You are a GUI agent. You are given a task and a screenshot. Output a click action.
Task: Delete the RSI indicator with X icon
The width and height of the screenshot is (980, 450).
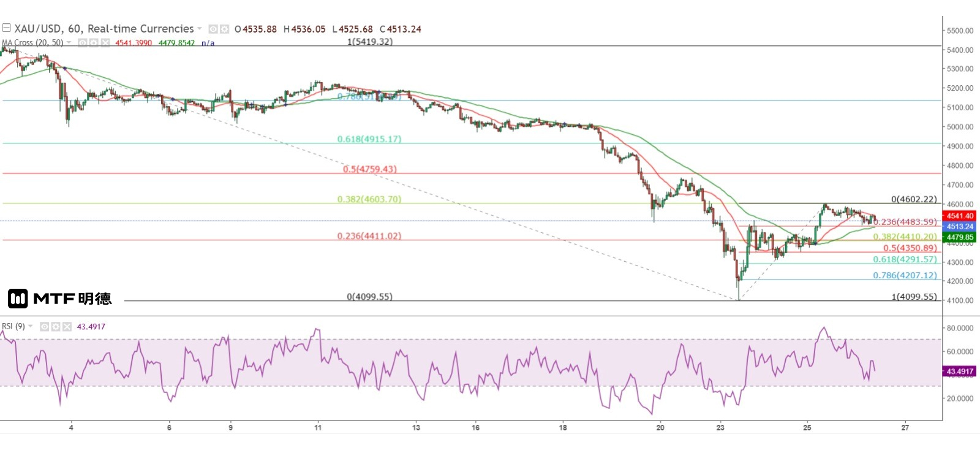[x=67, y=327]
